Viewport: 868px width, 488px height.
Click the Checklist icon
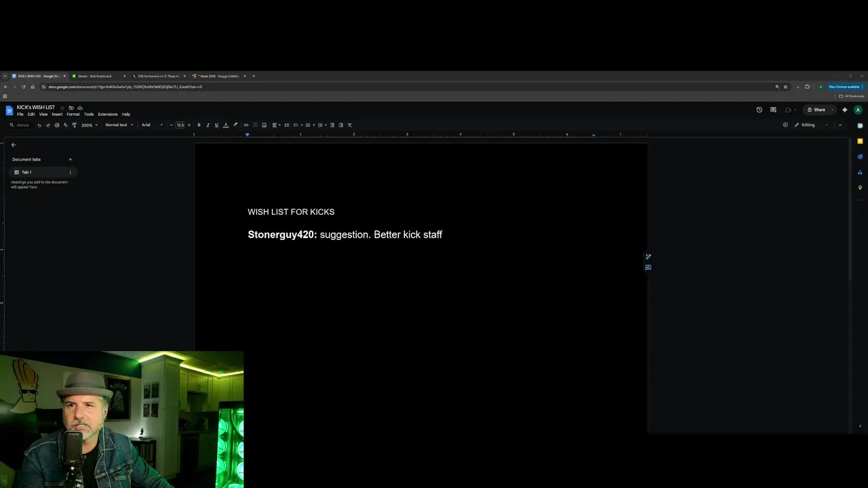pyautogui.click(x=296, y=125)
